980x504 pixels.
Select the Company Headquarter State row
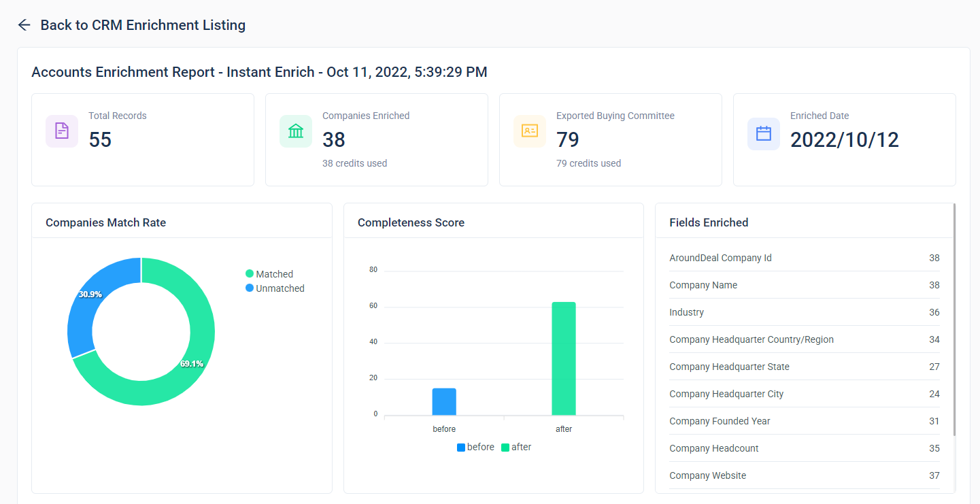point(804,367)
